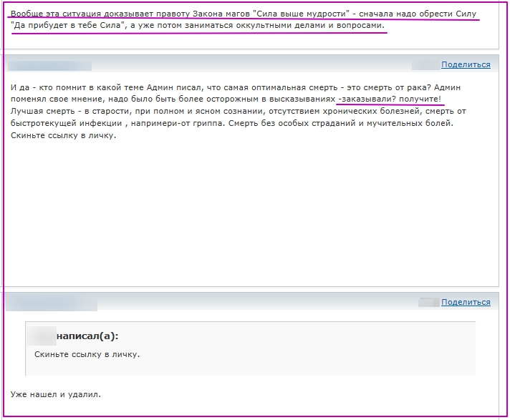The image size is (510, 420).
Task: Click the "написал(а):" quote header
Action: [x=87, y=336]
